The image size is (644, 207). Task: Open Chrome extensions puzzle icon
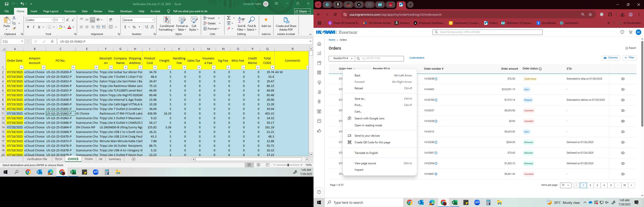pos(610,14)
